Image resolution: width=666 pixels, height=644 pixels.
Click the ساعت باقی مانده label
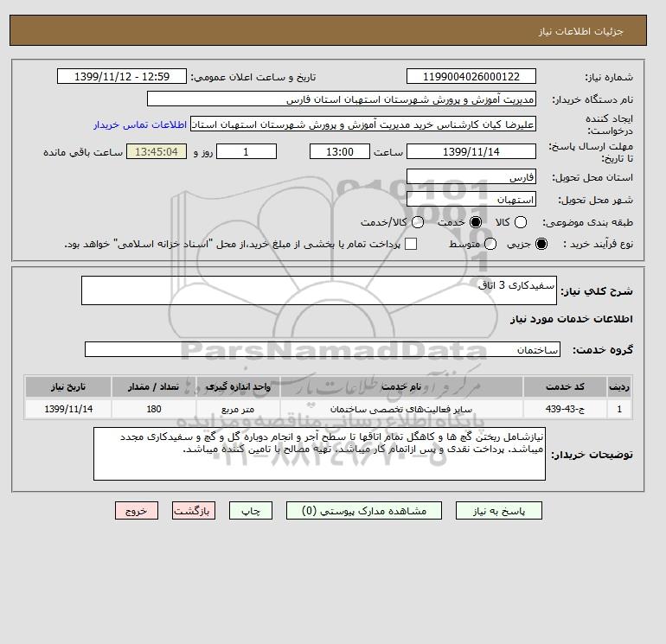[x=83, y=152]
